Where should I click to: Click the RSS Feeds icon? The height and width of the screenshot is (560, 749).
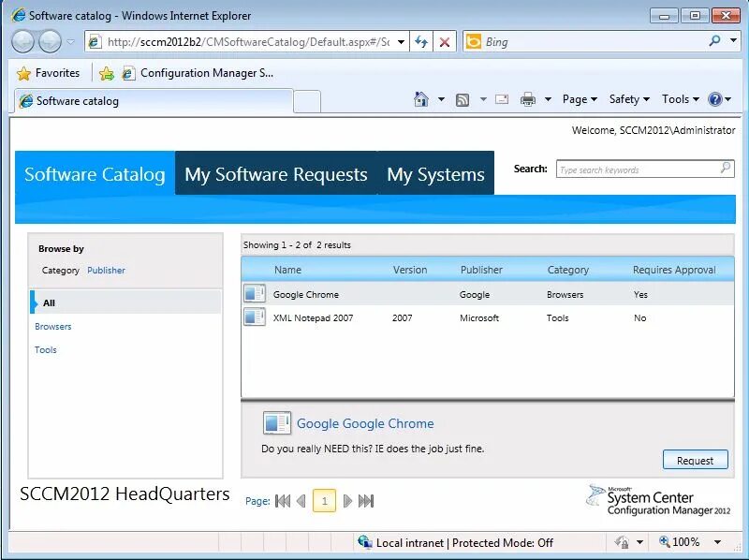point(463,99)
